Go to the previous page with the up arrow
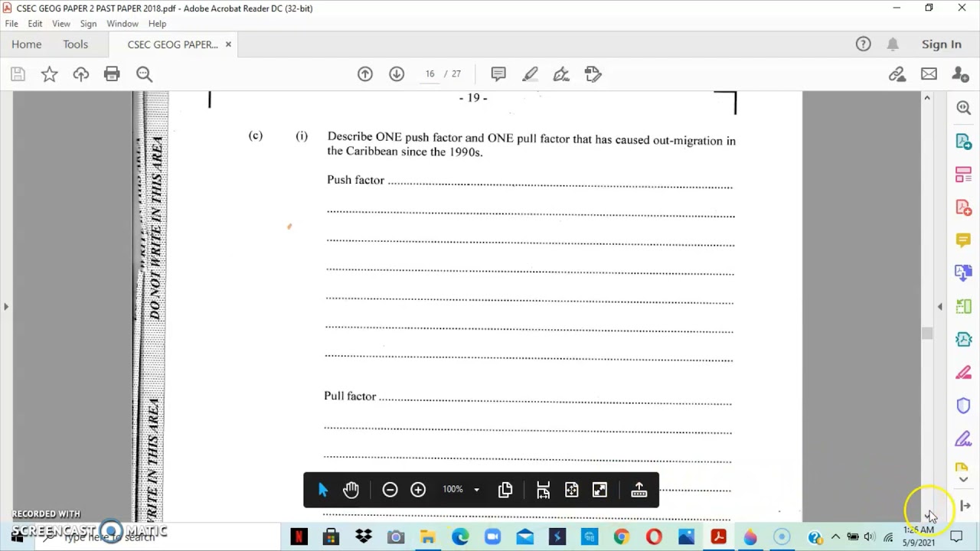The width and height of the screenshot is (980, 551). coord(365,74)
